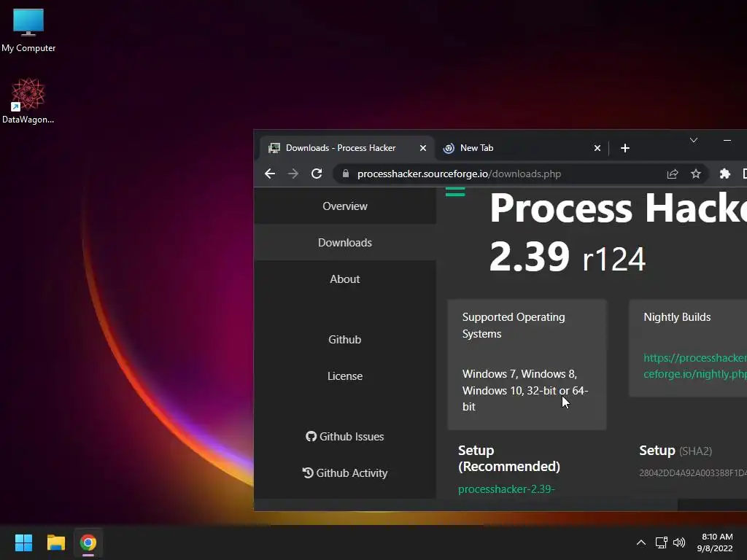Go back to the previous page

pos(270,174)
